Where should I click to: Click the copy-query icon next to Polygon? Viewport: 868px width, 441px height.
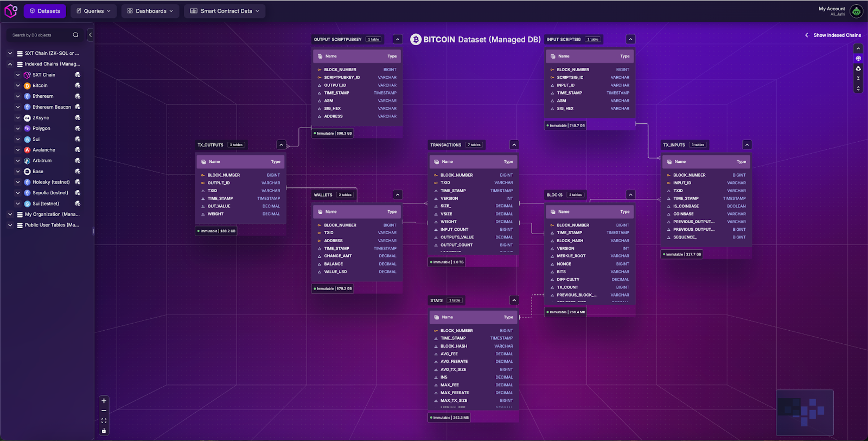pyautogui.click(x=78, y=128)
